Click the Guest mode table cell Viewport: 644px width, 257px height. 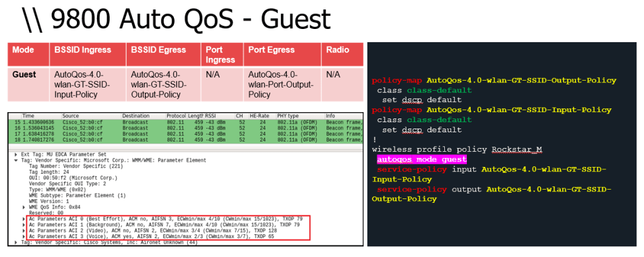(25, 74)
